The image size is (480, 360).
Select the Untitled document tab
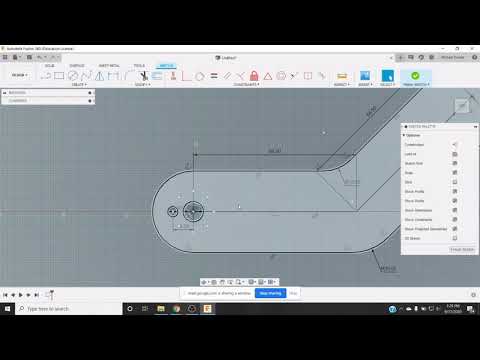point(226,58)
